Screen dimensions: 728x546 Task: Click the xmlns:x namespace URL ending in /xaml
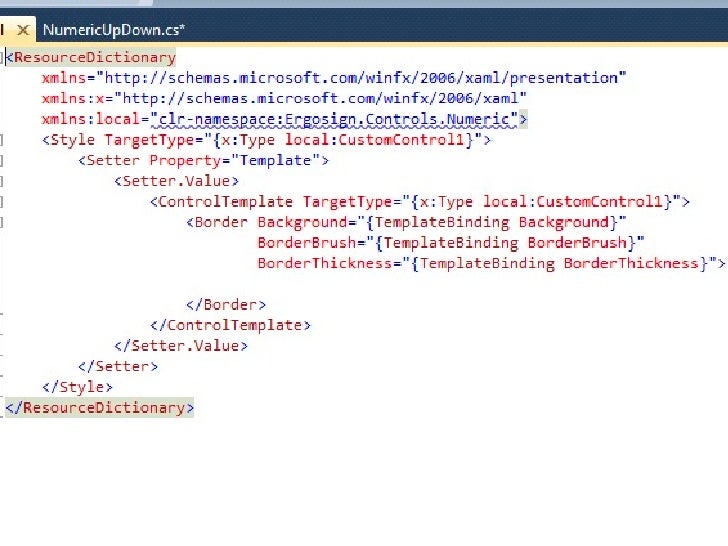pyautogui.click(x=320, y=98)
